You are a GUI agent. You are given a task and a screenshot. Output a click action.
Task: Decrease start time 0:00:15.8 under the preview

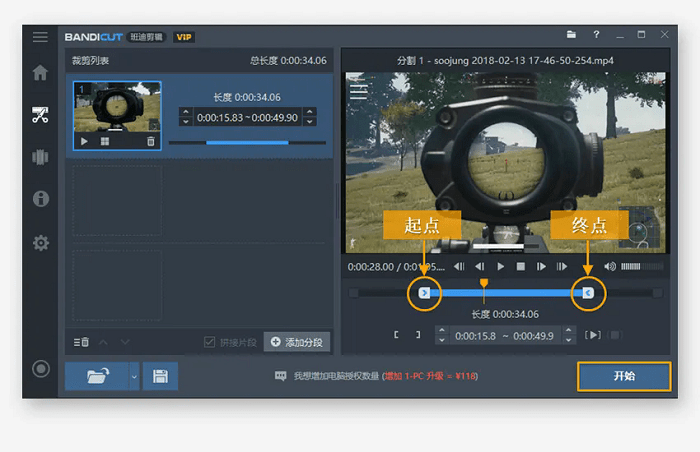point(442,340)
